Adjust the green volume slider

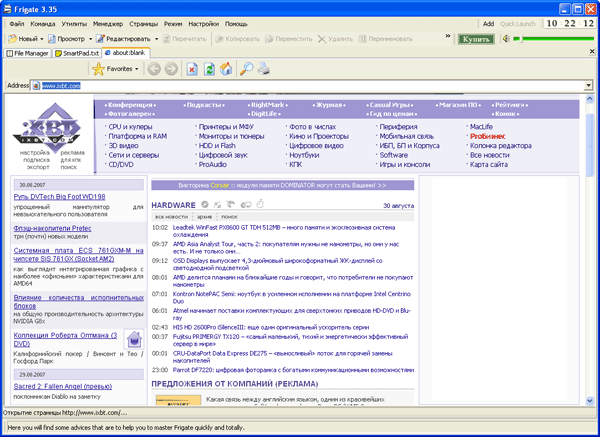554,39
